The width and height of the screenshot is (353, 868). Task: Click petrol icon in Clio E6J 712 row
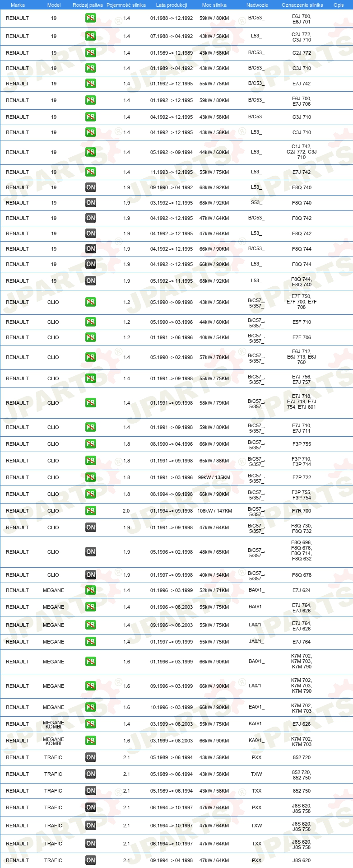[91, 357]
